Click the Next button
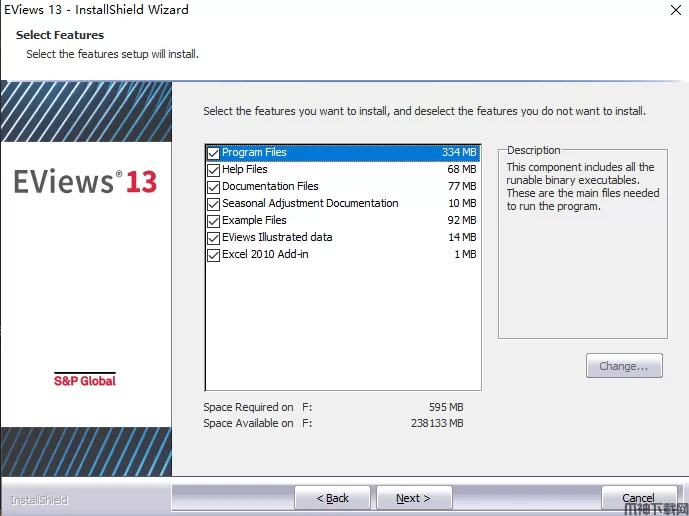689x516 pixels. [414, 498]
